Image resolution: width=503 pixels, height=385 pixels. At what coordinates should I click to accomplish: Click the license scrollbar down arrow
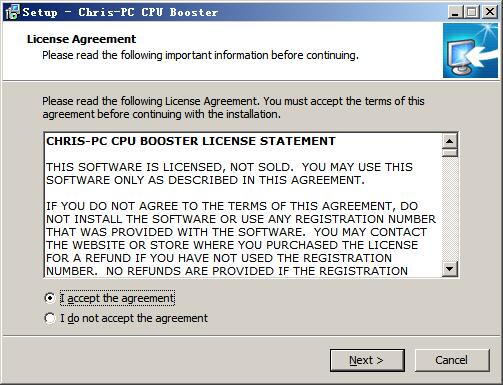[x=450, y=269]
